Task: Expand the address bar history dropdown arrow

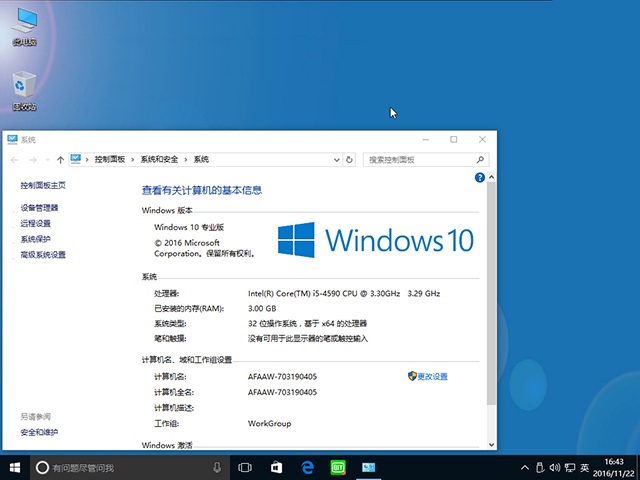Action: click(334, 159)
